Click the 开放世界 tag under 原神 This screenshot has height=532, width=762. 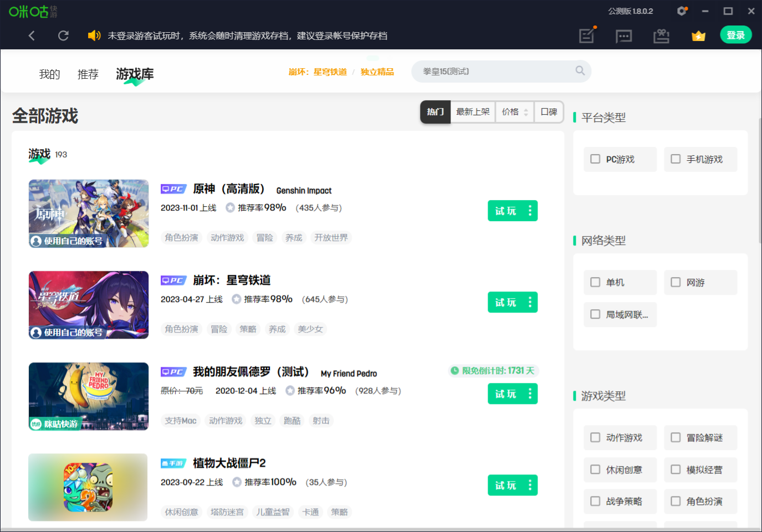pyautogui.click(x=331, y=238)
